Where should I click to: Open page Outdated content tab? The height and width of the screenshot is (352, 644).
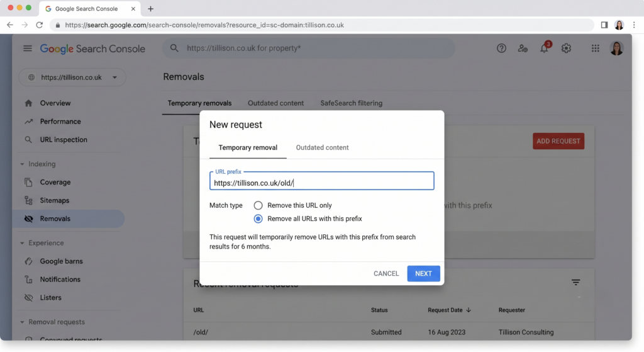pos(275,103)
